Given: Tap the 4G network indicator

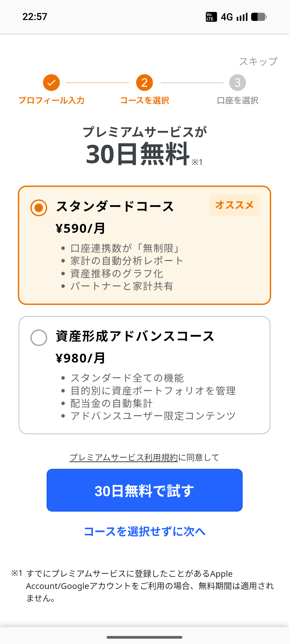Looking at the screenshot, I should [227, 17].
